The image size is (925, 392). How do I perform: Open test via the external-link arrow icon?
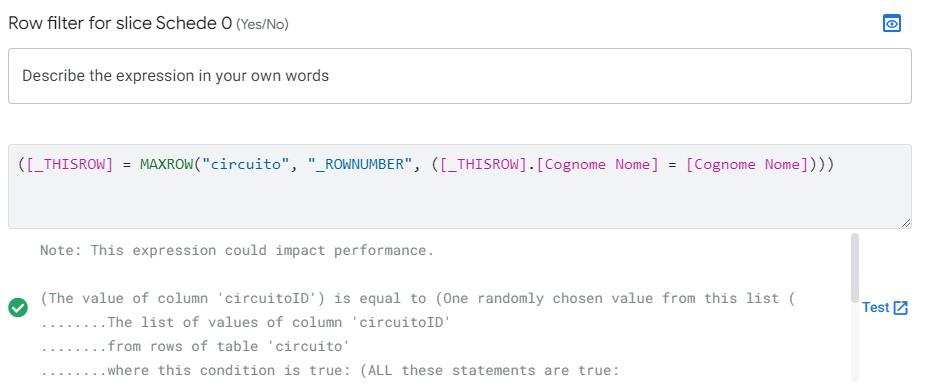[x=901, y=308]
